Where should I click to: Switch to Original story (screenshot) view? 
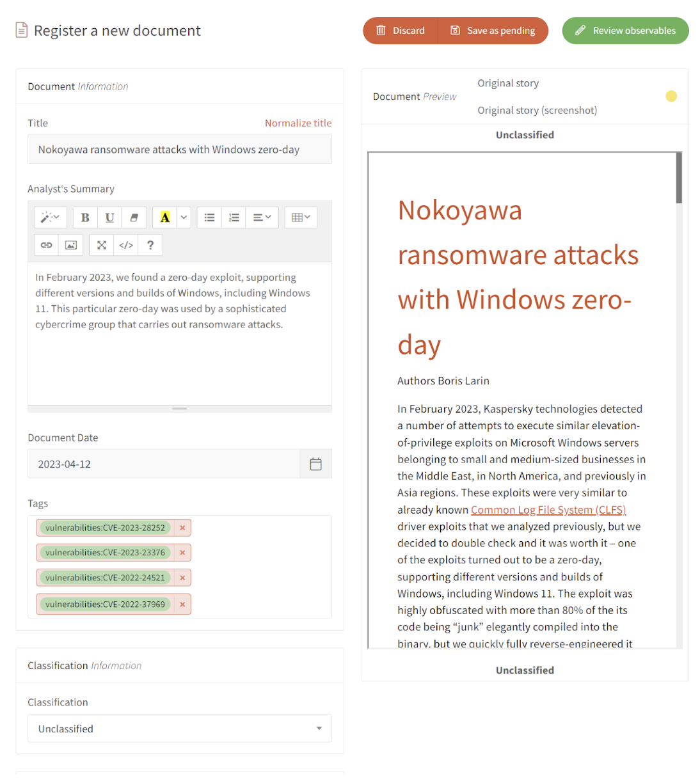(537, 110)
